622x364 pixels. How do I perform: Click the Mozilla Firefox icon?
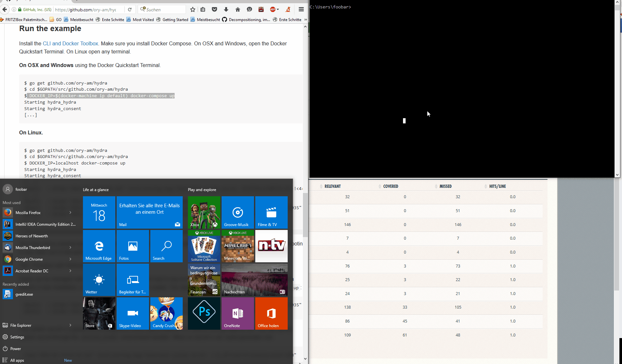[x=7, y=212]
